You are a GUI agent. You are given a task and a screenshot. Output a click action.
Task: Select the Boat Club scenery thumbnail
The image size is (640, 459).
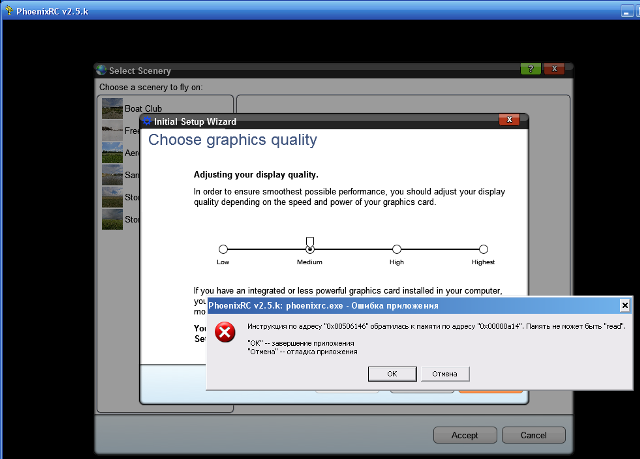[112, 108]
